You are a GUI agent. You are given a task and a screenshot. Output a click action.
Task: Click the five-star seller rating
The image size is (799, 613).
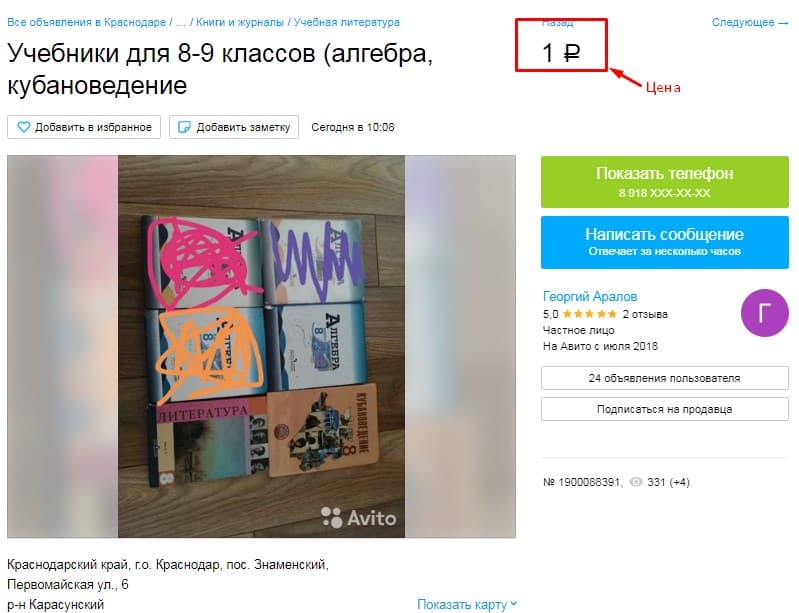click(x=590, y=314)
